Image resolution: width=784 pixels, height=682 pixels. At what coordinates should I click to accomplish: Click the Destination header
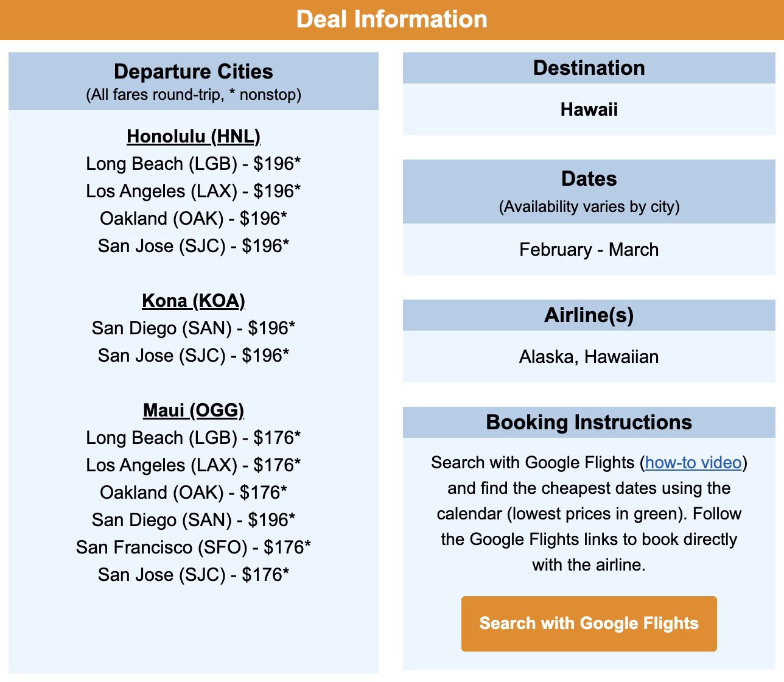click(589, 68)
